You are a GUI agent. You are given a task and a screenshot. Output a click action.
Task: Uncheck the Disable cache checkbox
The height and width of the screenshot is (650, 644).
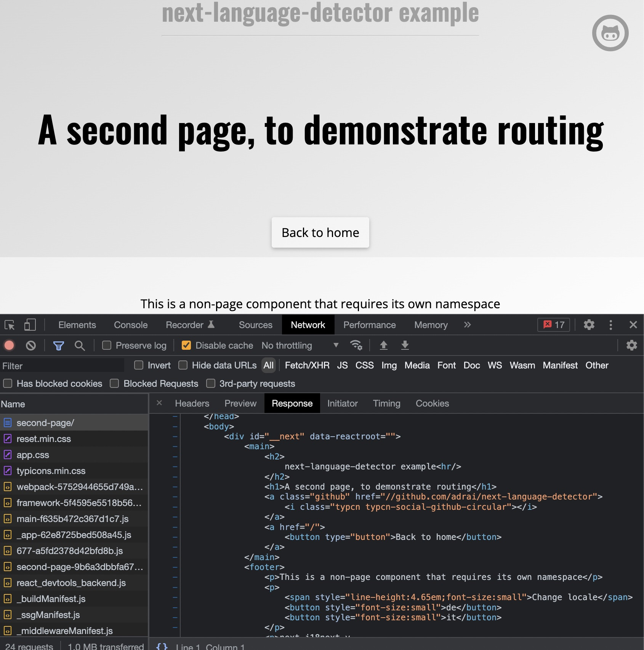click(186, 346)
